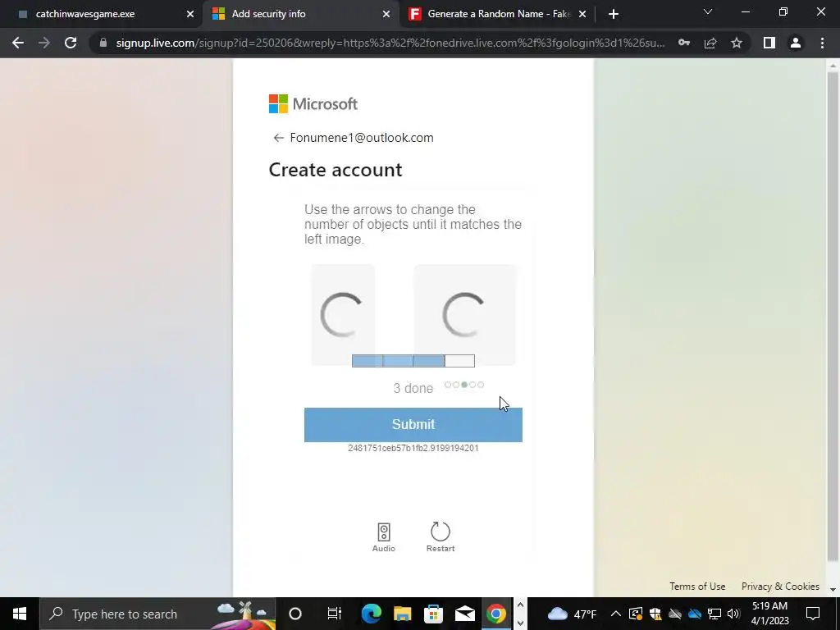Open clock showing 5:19 AM
The image size is (840, 630).
tap(769, 614)
